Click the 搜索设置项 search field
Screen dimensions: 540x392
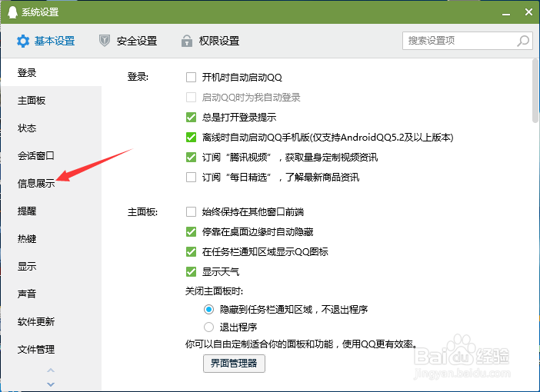468,41
